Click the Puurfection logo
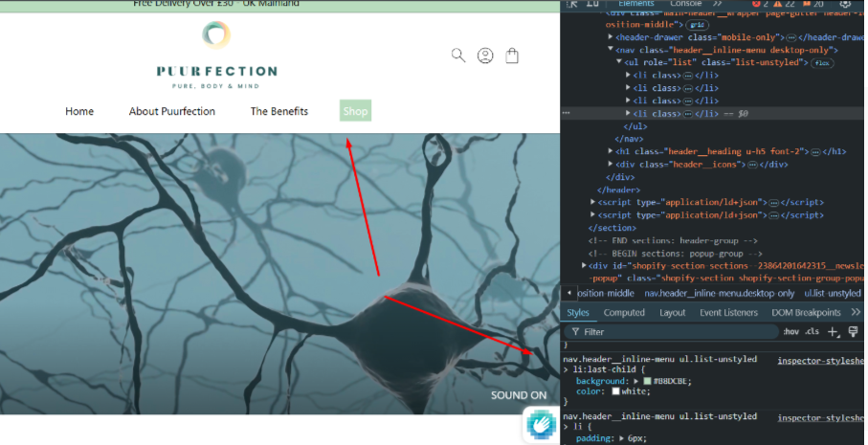The image size is (868, 445). point(216,55)
